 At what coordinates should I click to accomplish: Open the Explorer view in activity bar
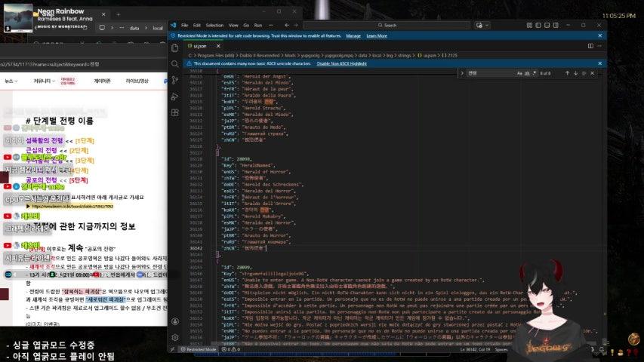[x=175, y=48]
